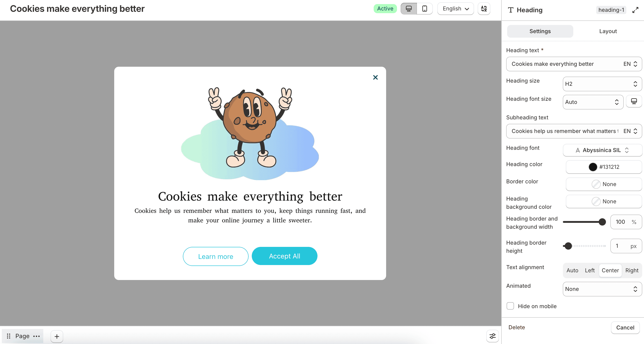Switch to the Settings tab
Image resolution: width=644 pixels, height=344 pixels.
pos(540,31)
